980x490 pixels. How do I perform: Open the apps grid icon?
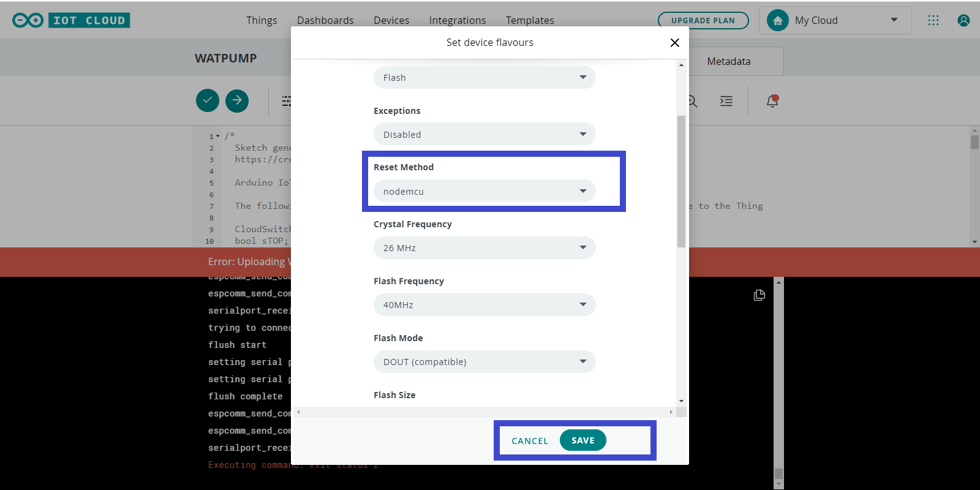coord(933,20)
